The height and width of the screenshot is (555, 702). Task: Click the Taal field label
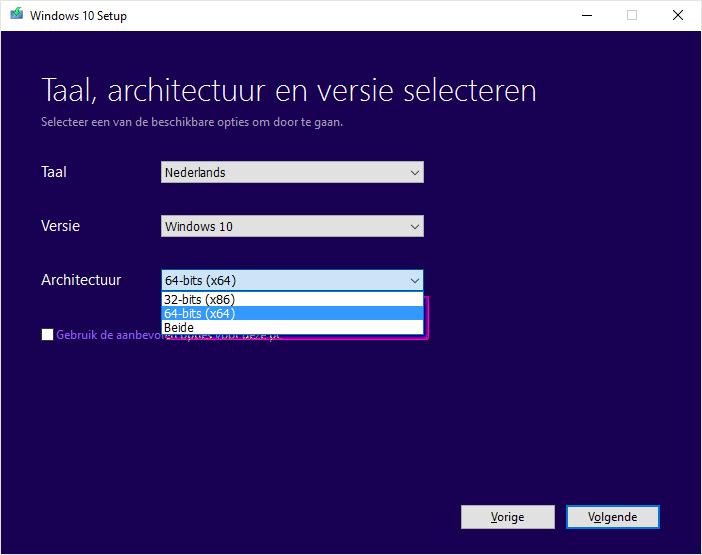(x=54, y=172)
